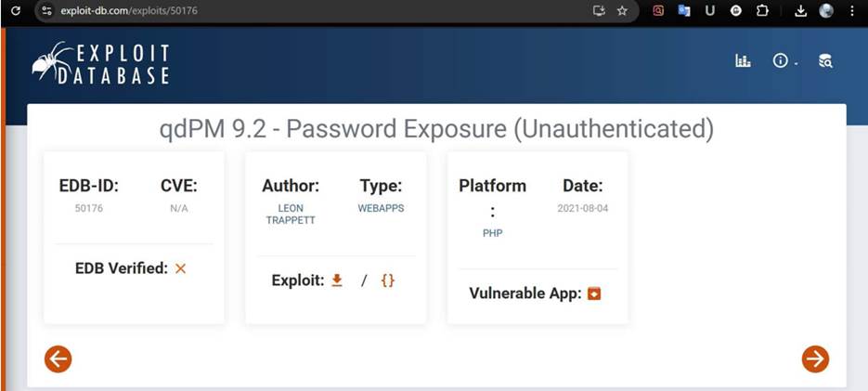View raw exploit code curly braces icon
The height and width of the screenshot is (391, 868).
(x=388, y=280)
